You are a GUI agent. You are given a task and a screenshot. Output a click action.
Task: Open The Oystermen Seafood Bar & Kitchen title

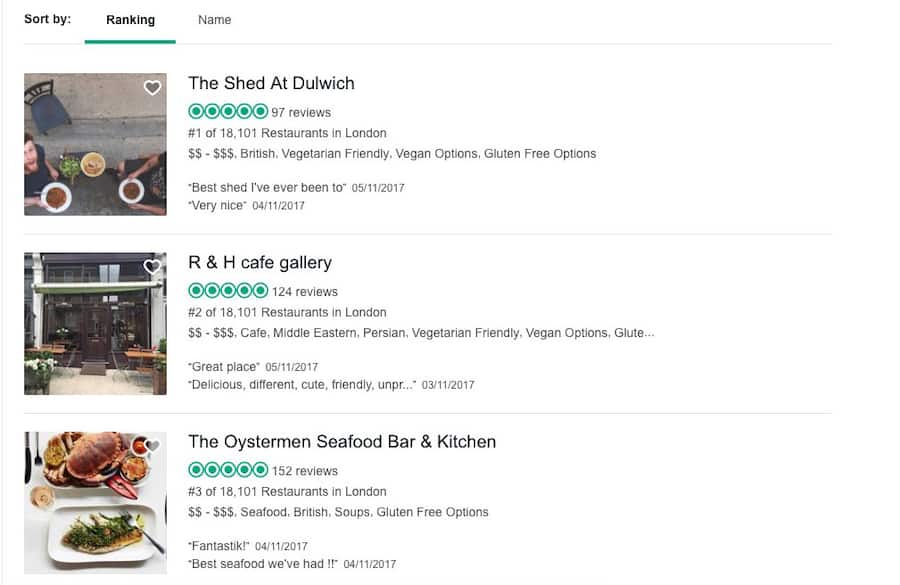pyautogui.click(x=342, y=441)
